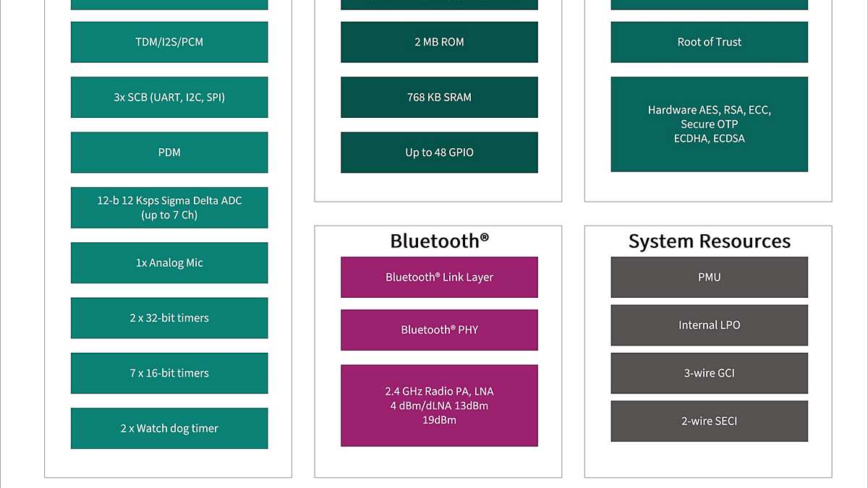This screenshot has width=868, height=488.
Task: Click the Hardware AES, RSA, ECC block
Action: point(709,124)
